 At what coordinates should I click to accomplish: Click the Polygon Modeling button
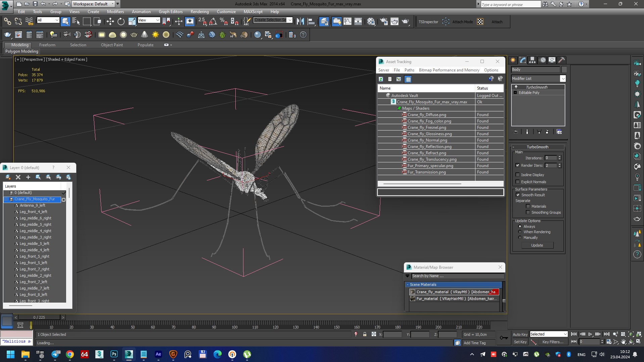tap(22, 51)
